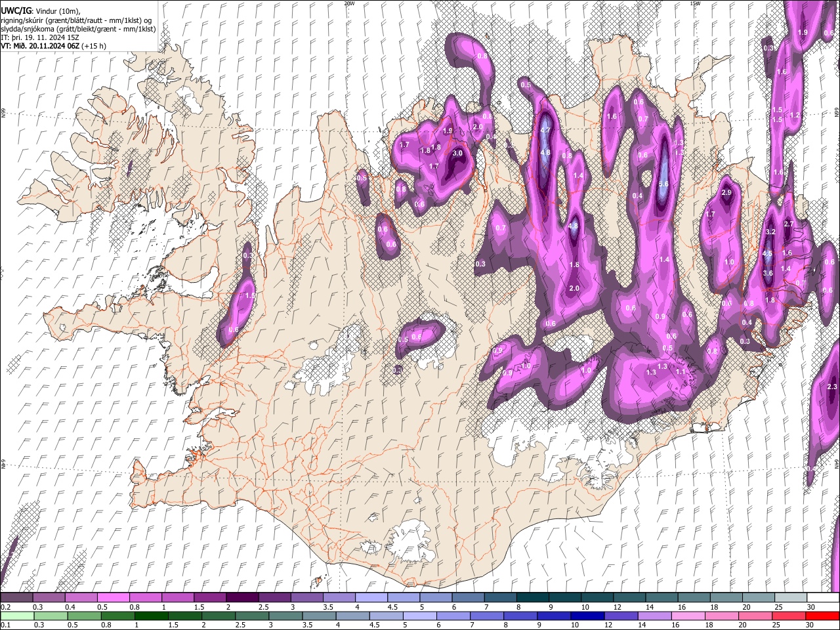
Task: Click the 3.2 value label
Action: tap(771, 232)
